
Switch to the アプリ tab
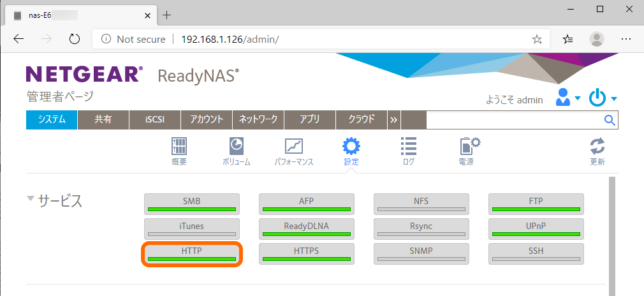click(310, 120)
